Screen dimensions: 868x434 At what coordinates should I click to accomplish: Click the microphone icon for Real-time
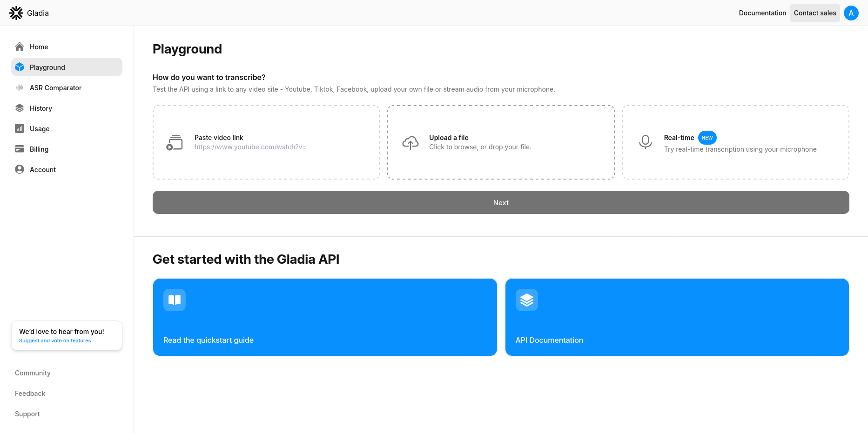pyautogui.click(x=645, y=142)
